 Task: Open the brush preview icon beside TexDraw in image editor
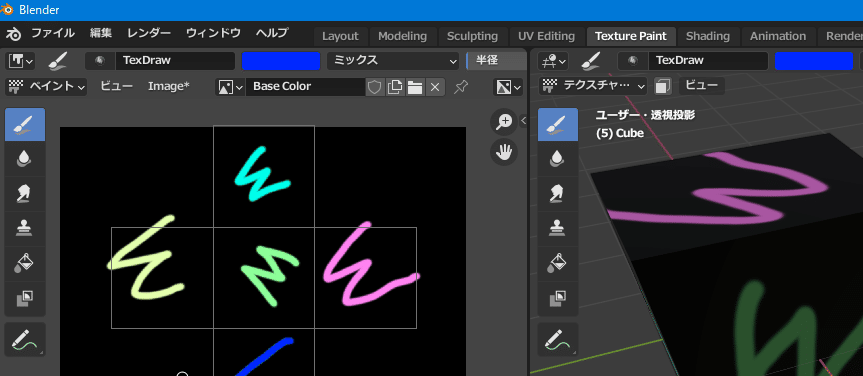coord(100,61)
